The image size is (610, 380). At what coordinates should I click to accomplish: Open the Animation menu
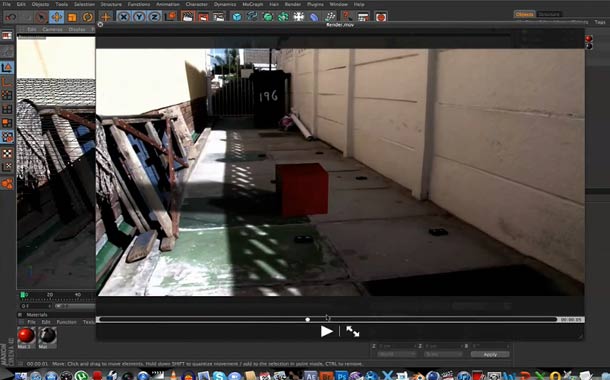pos(167,4)
